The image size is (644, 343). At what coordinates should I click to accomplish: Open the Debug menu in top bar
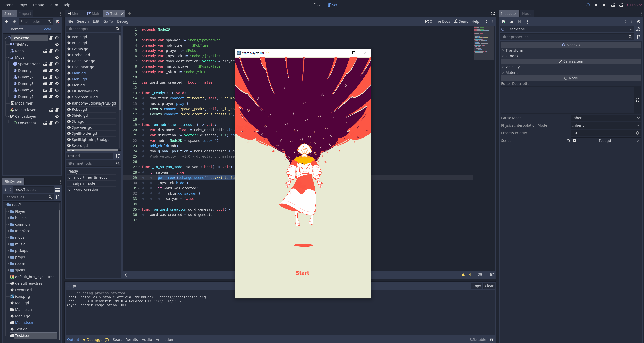tap(38, 5)
